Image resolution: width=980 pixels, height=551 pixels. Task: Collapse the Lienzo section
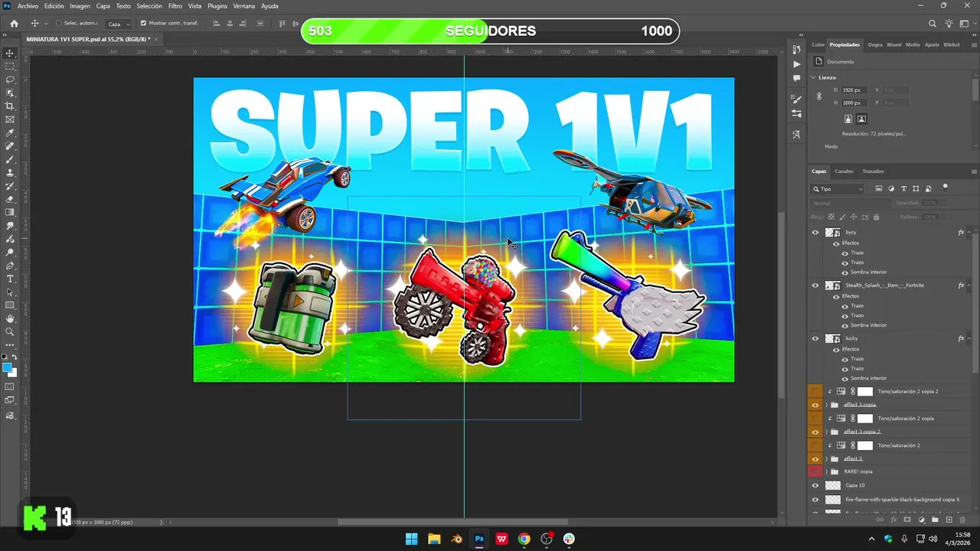(x=814, y=77)
